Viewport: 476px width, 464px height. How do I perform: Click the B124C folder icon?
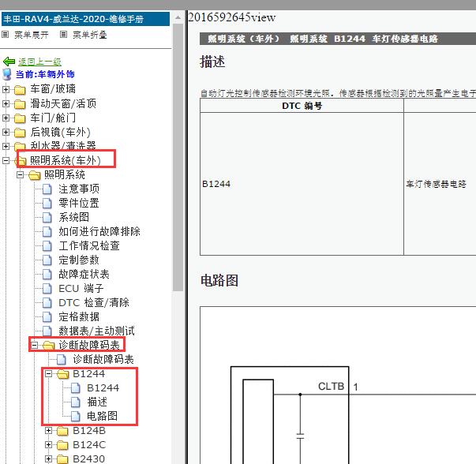tap(62, 445)
